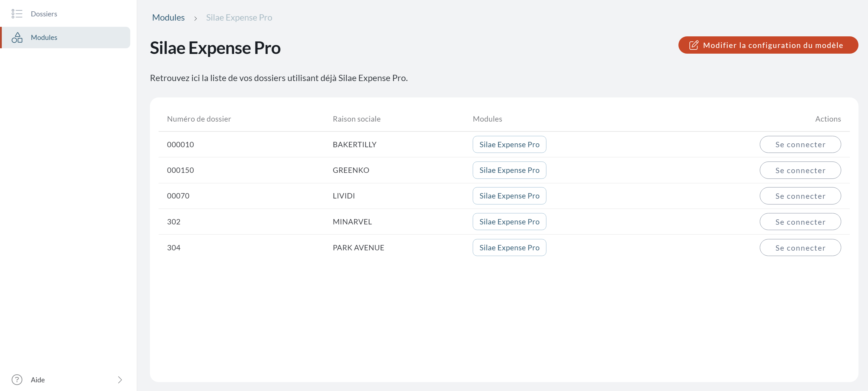Click the LIVIDI company name
868x391 pixels.
pos(344,196)
